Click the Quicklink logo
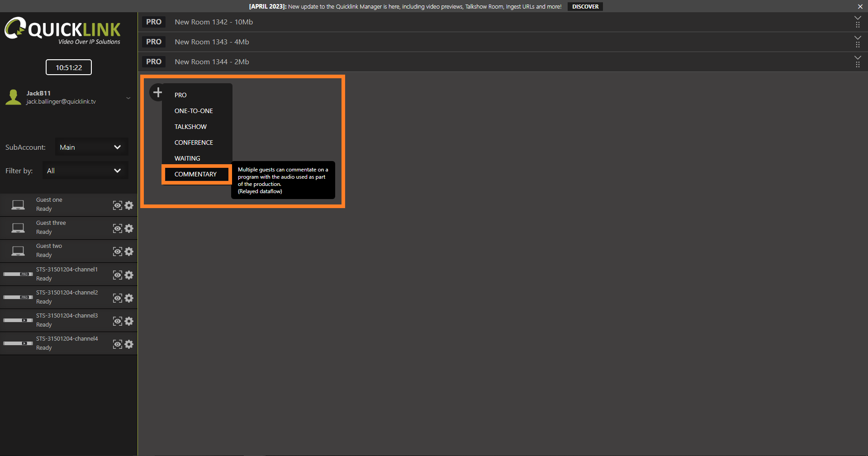 62,31
